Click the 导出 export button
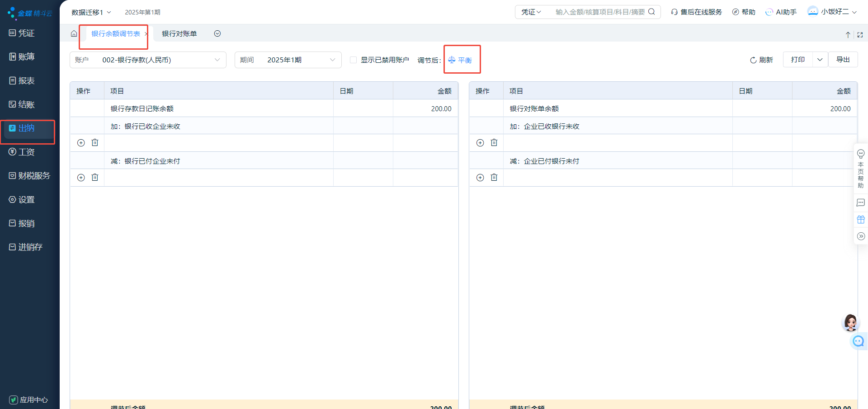 843,60
